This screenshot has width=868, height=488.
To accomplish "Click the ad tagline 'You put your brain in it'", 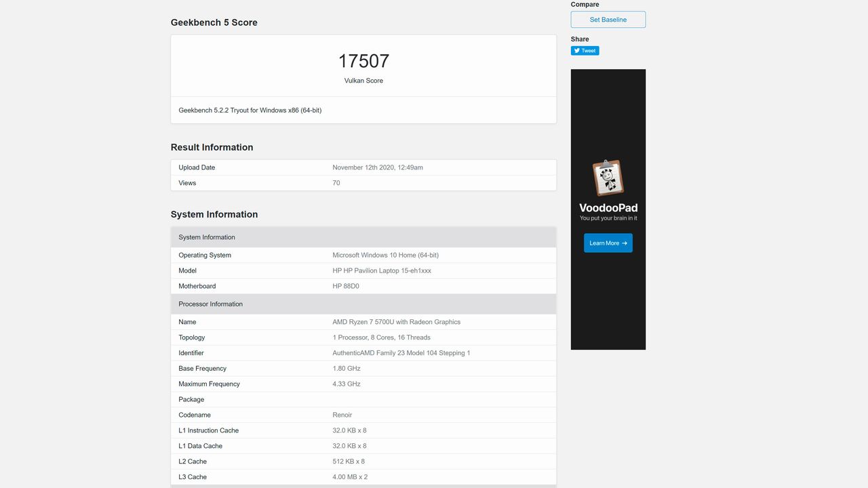I will tap(608, 218).
